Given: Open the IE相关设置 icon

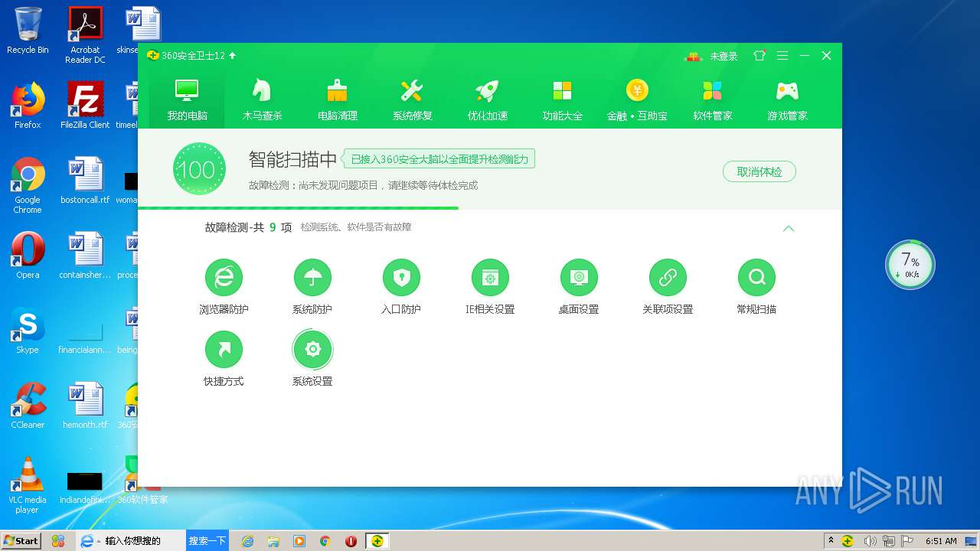Looking at the screenshot, I should click(490, 277).
